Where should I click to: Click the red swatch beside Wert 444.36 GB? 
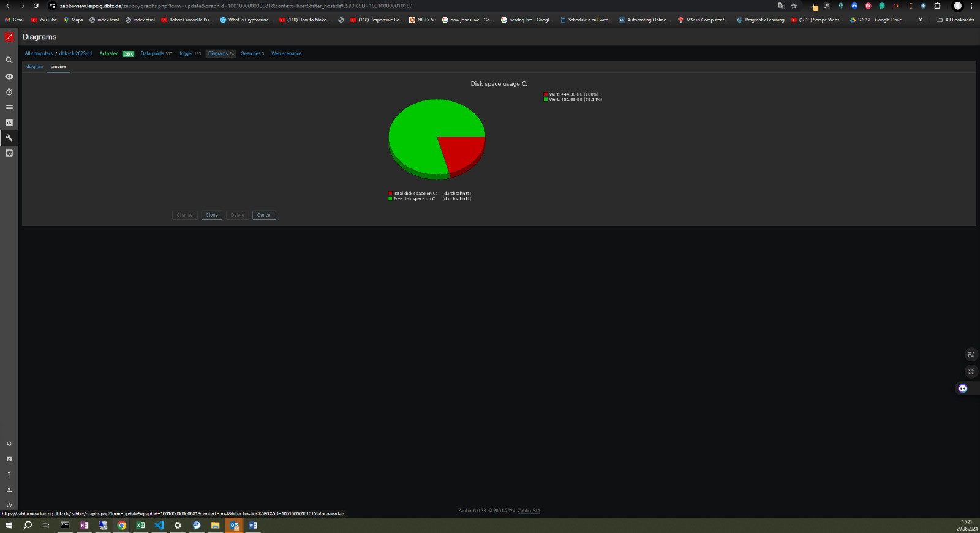click(546, 94)
